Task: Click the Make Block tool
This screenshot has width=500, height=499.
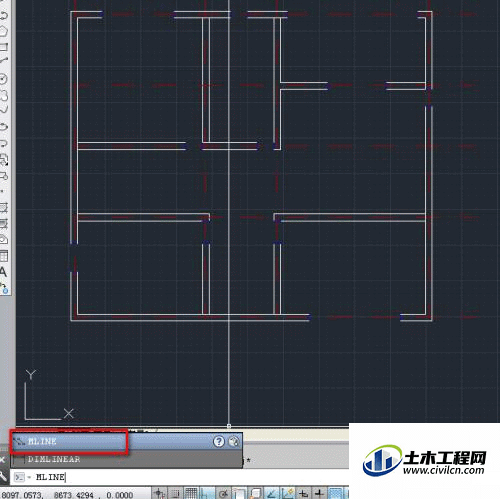Action: click(3, 175)
